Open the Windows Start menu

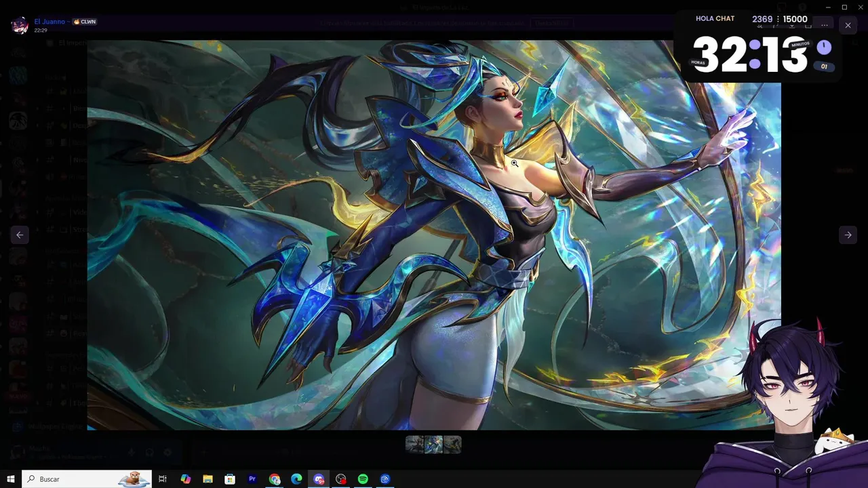tap(11, 479)
